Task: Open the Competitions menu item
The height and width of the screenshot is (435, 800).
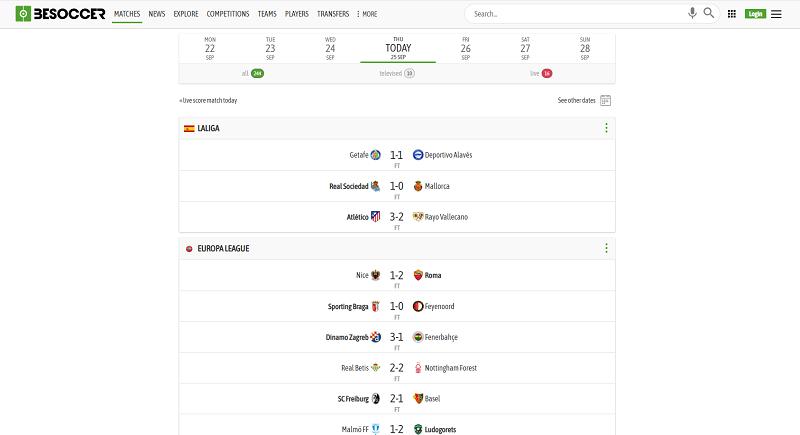Action: click(228, 14)
